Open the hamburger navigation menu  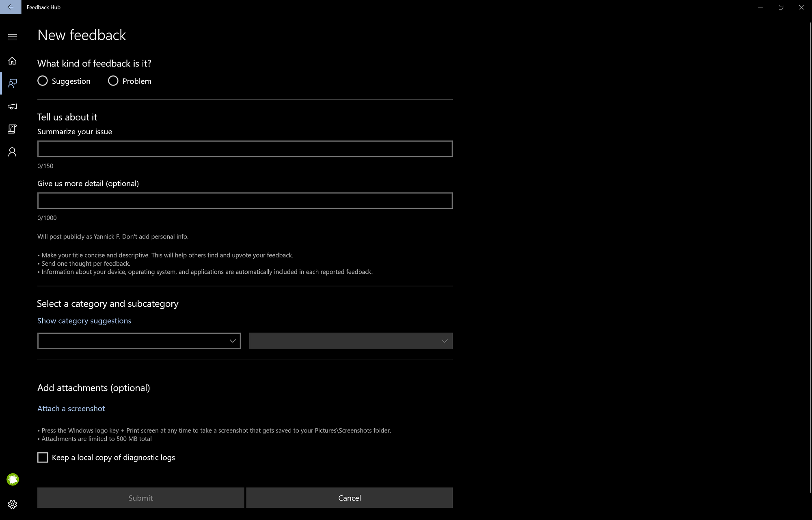12,37
